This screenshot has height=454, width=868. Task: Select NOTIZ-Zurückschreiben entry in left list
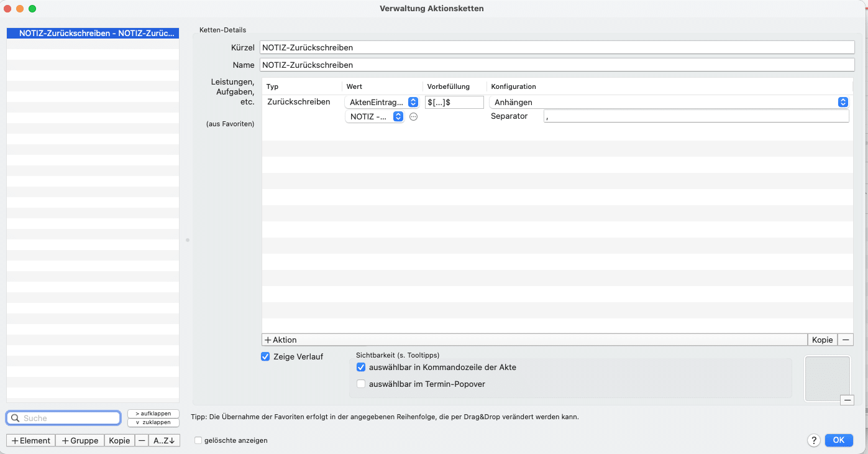(x=93, y=34)
